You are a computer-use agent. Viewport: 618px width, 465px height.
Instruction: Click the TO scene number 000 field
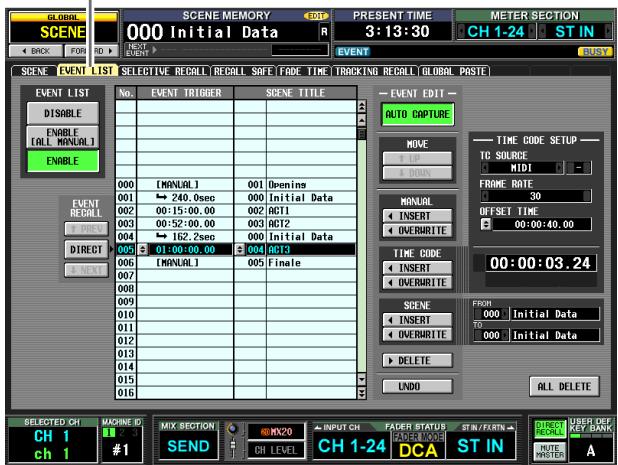[491, 335]
